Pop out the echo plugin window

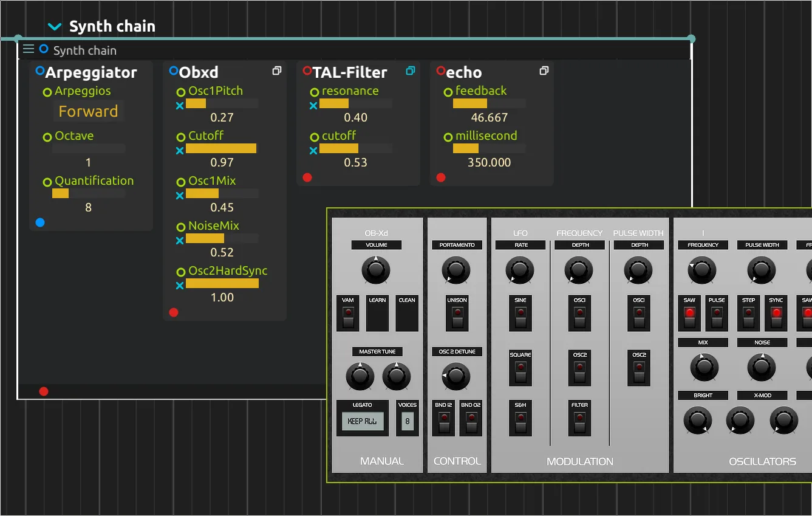(x=544, y=71)
